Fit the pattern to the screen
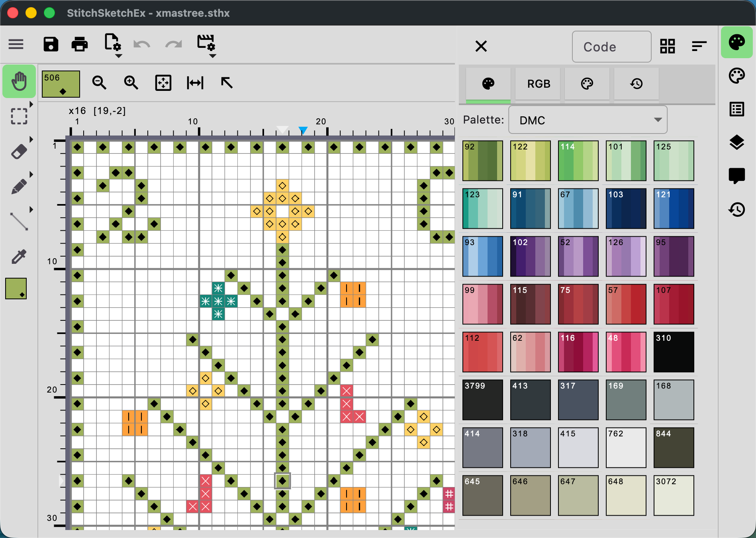Image resolution: width=756 pixels, height=538 pixels. click(x=163, y=83)
